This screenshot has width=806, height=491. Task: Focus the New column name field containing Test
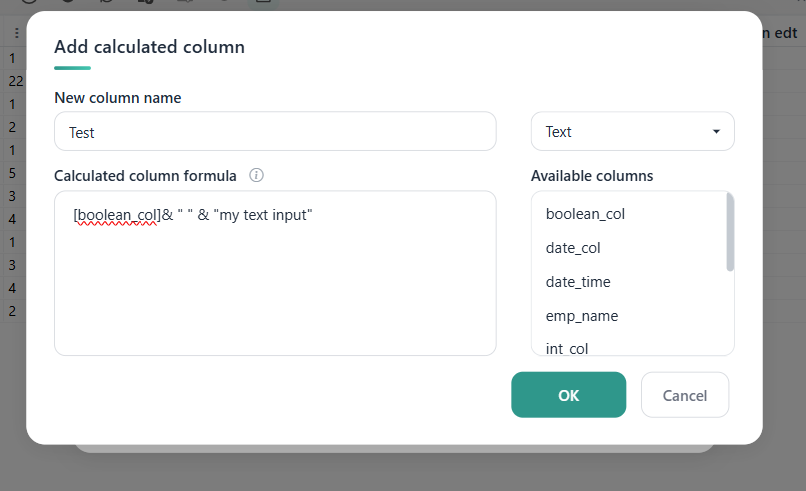275,132
